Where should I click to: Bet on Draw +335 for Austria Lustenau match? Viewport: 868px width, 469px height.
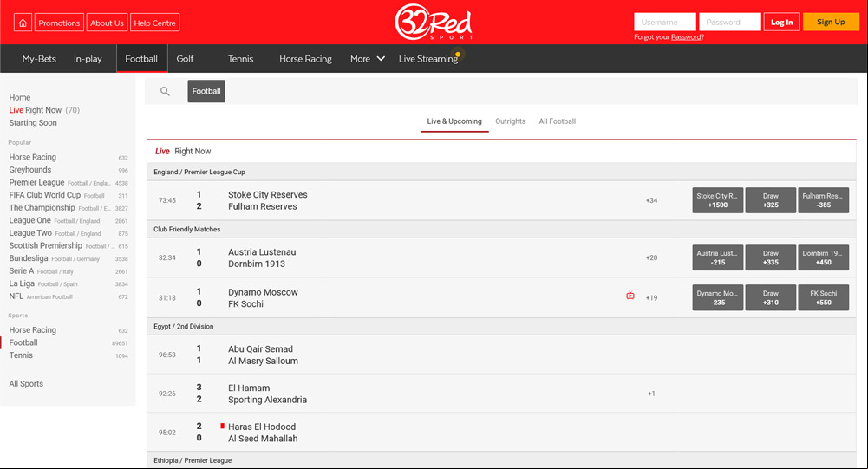(x=771, y=257)
